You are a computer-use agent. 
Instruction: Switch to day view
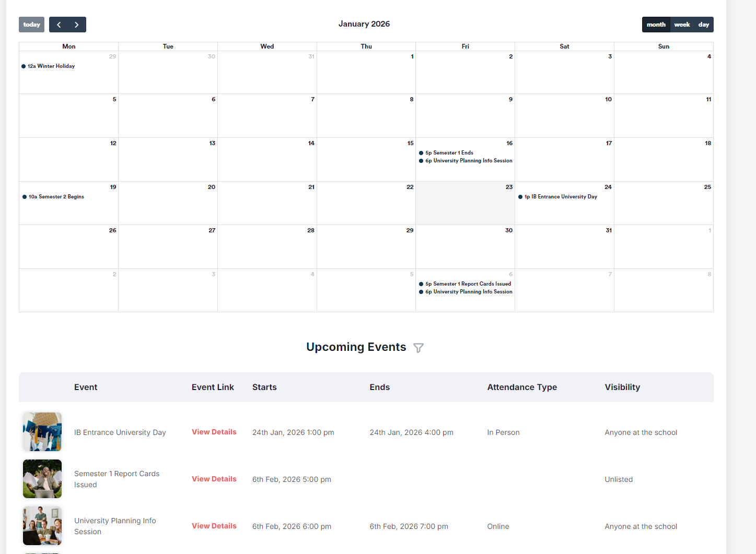(703, 25)
